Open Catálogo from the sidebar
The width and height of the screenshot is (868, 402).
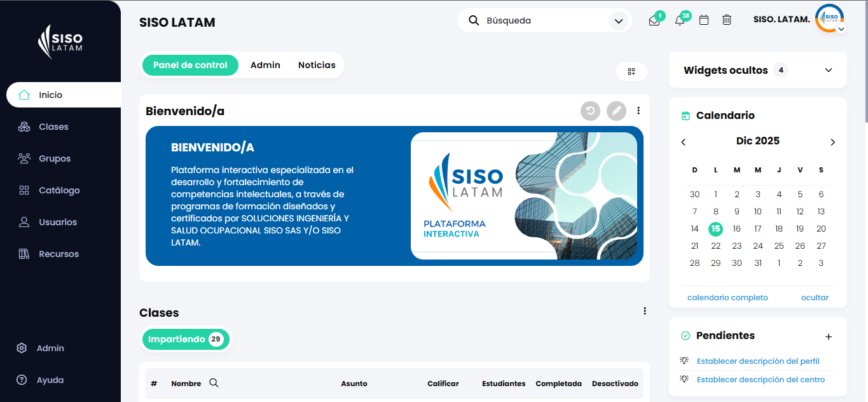[60, 190]
